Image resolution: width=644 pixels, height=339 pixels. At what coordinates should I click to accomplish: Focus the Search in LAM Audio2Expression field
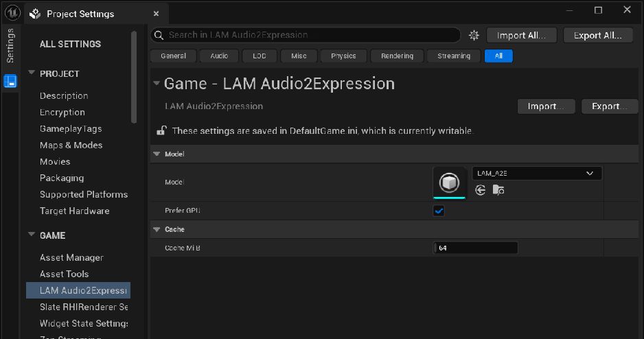click(x=306, y=35)
